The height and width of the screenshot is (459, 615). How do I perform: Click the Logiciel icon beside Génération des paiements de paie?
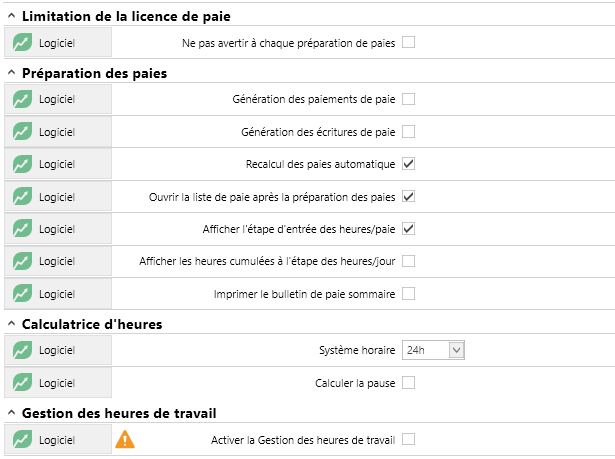(x=22, y=99)
